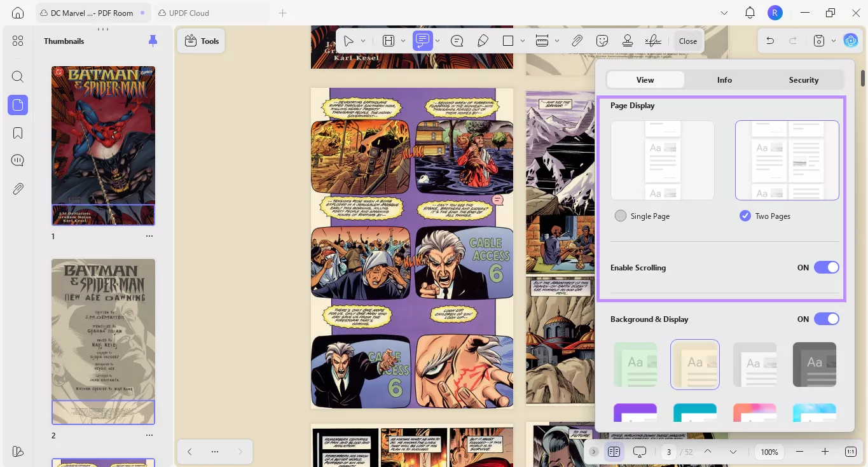Select the Single Page display option
This screenshot has width=868, height=467.
[620, 216]
